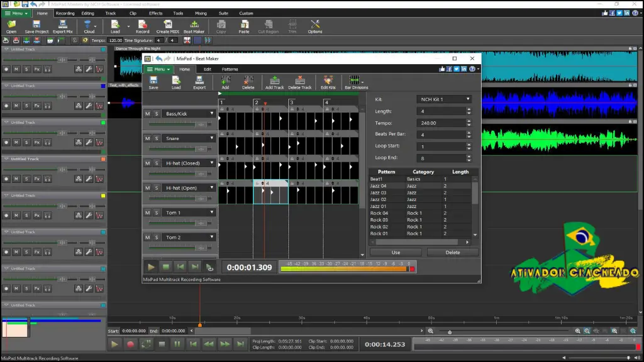Mute the Tom 1 beat track
644x362 pixels.
tap(147, 212)
